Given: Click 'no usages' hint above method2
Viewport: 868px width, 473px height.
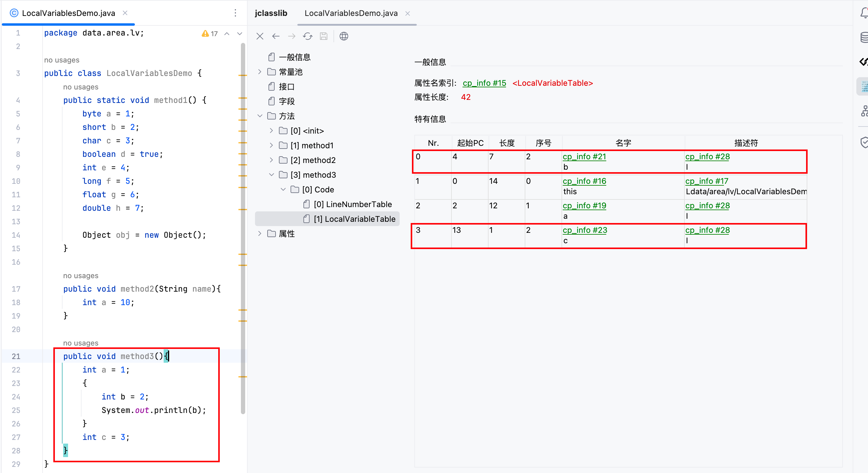Looking at the screenshot, I should pos(81,276).
